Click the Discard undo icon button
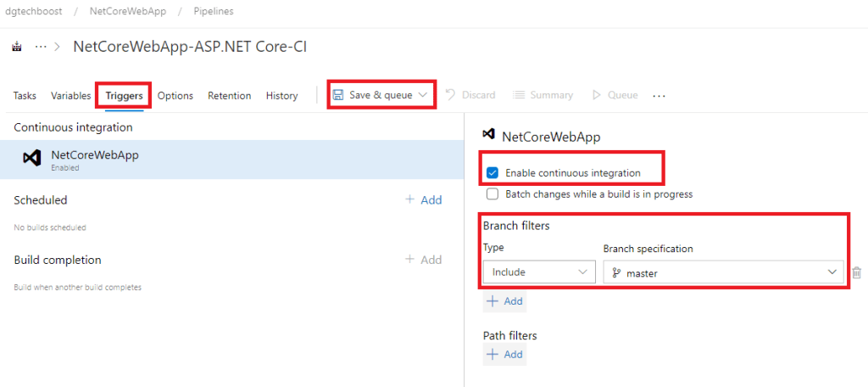The image size is (868, 387). point(470,95)
